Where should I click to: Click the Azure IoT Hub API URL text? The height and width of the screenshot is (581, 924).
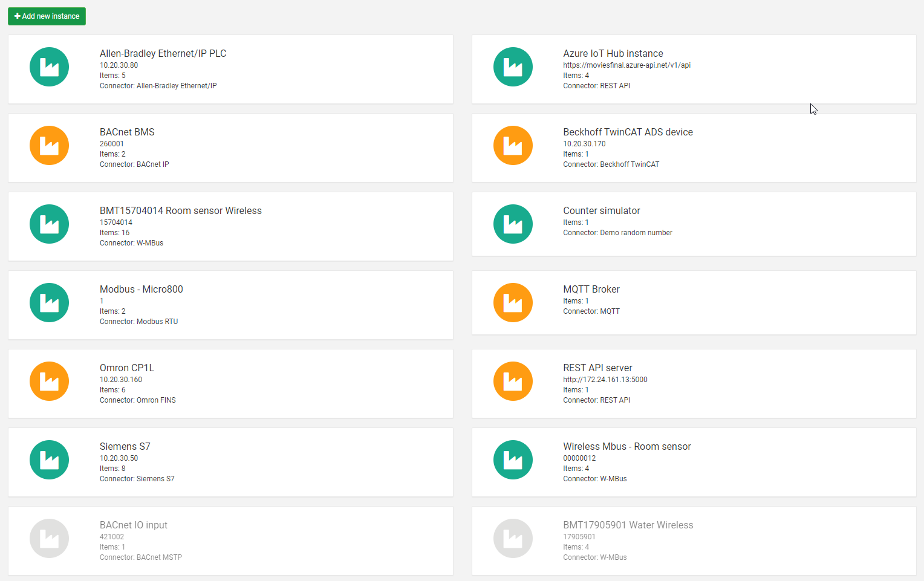click(x=626, y=65)
